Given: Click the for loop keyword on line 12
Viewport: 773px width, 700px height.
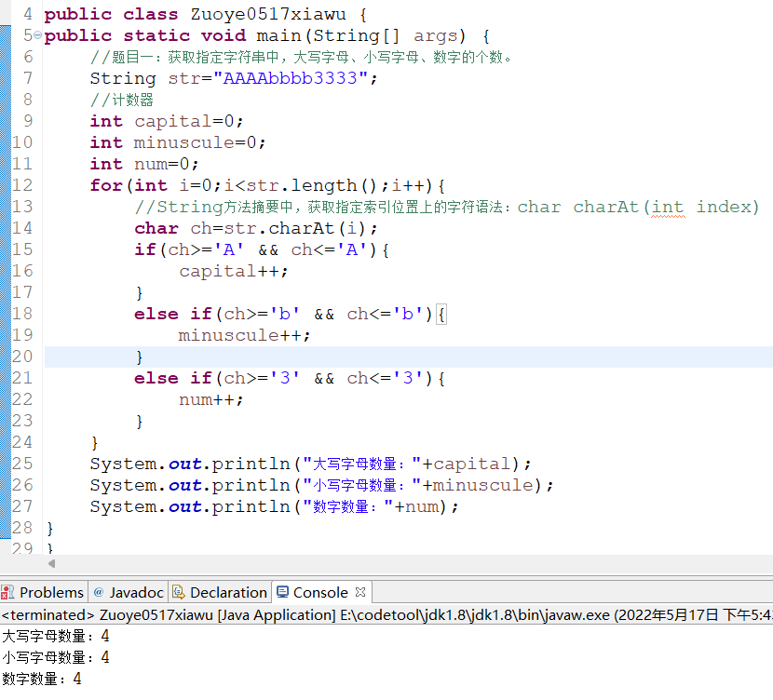Looking at the screenshot, I should pos(106,186).
